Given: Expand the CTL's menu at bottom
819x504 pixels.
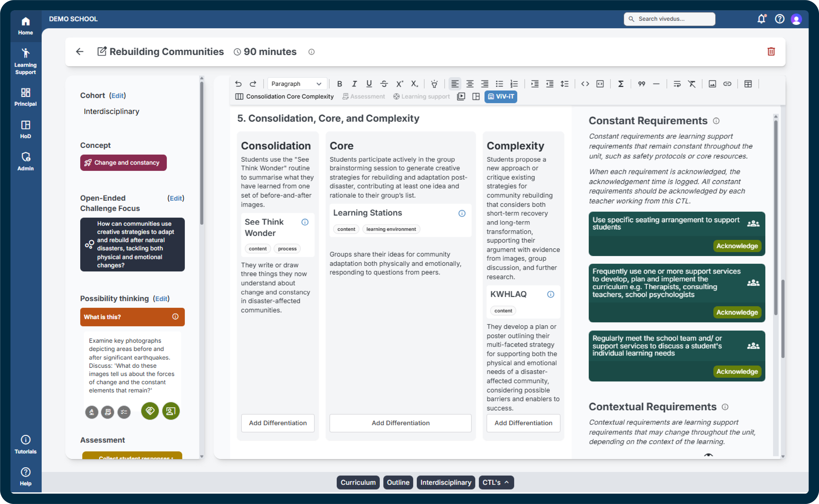Looking at the screenshot, I should point(496,482).
